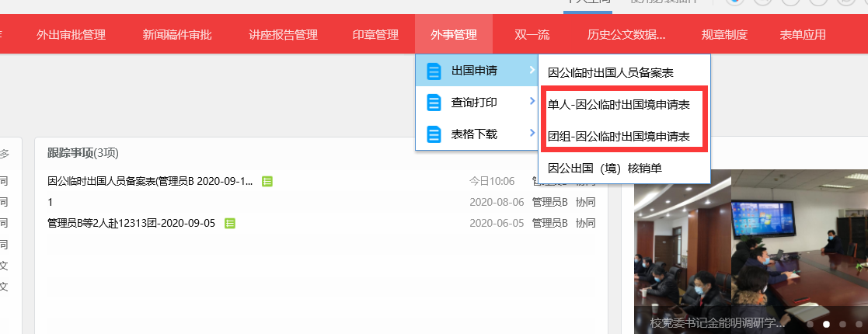Expand the 表格下载 submenu arrow
Screen dimensions: 868x334
pos(532,134)
